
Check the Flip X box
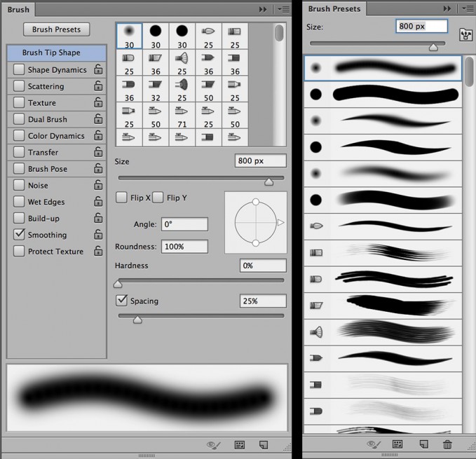coord(121,198)
